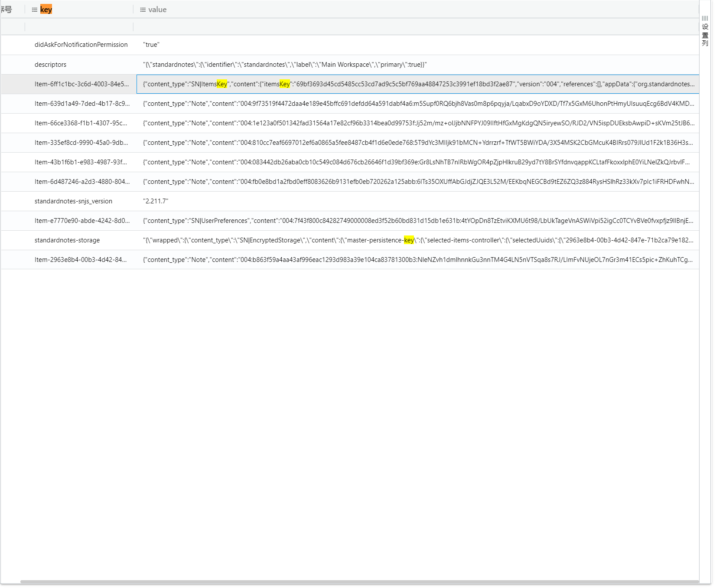
Task: Select key cell Item-6d487246-a2d3-4880-804
Action: [x=81, y=182]
